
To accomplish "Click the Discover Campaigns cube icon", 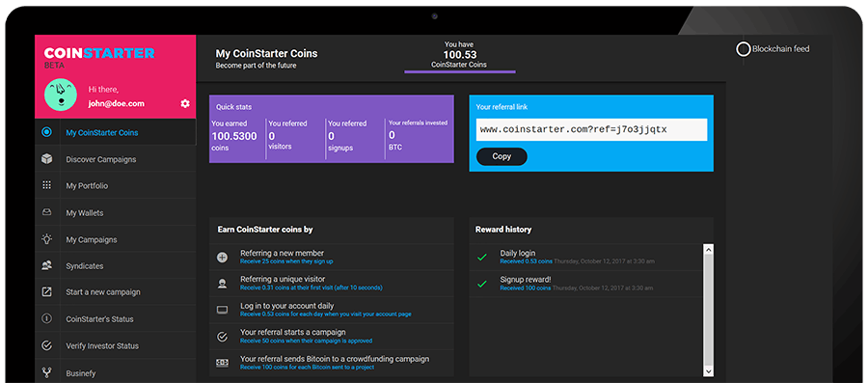I will (46, 159).
